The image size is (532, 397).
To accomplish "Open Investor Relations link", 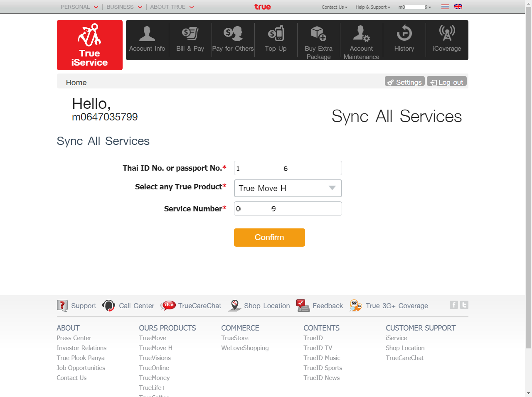I will click(x=81, y=348).
